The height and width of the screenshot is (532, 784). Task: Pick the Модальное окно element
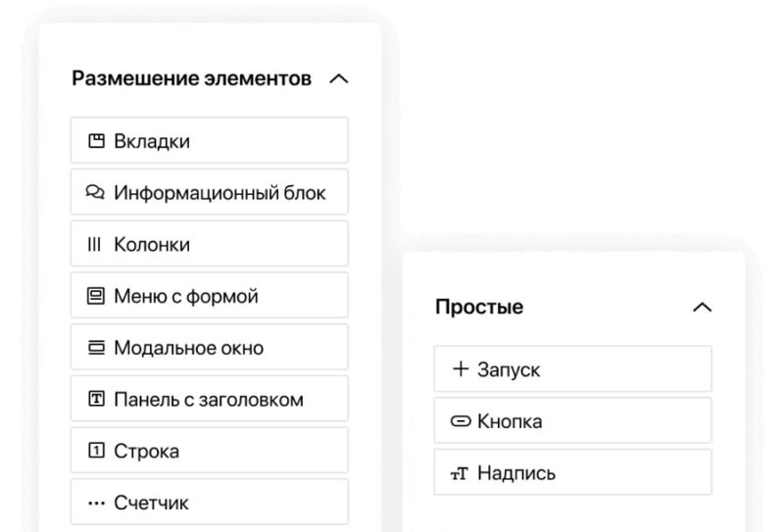click(x=210, y=348)
